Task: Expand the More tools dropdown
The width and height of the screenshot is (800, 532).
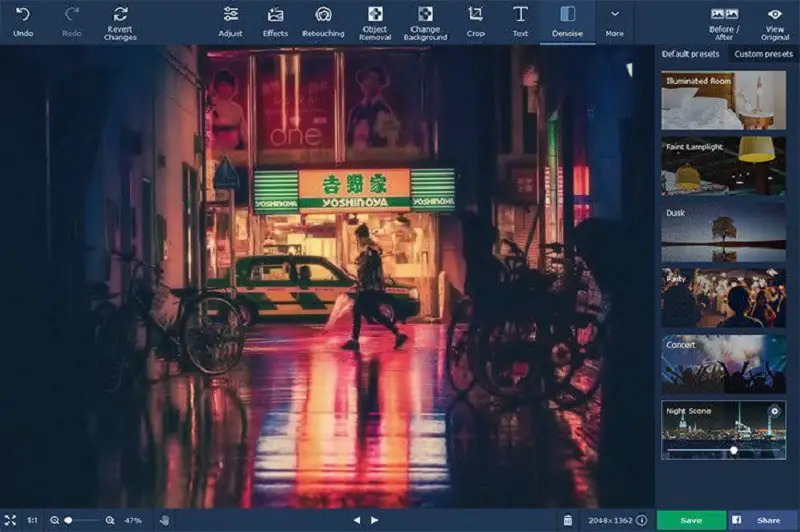Action: tap(615, 22)
